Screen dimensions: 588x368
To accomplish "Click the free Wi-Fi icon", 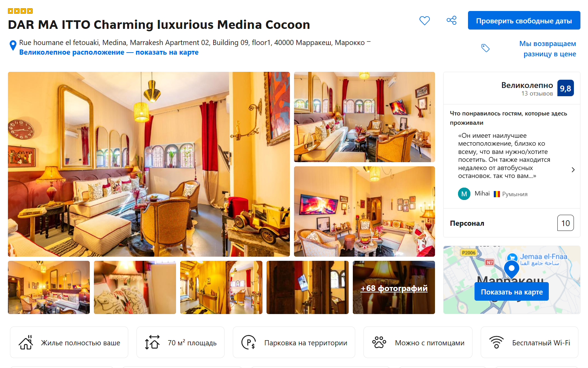I will click(497, 342).
